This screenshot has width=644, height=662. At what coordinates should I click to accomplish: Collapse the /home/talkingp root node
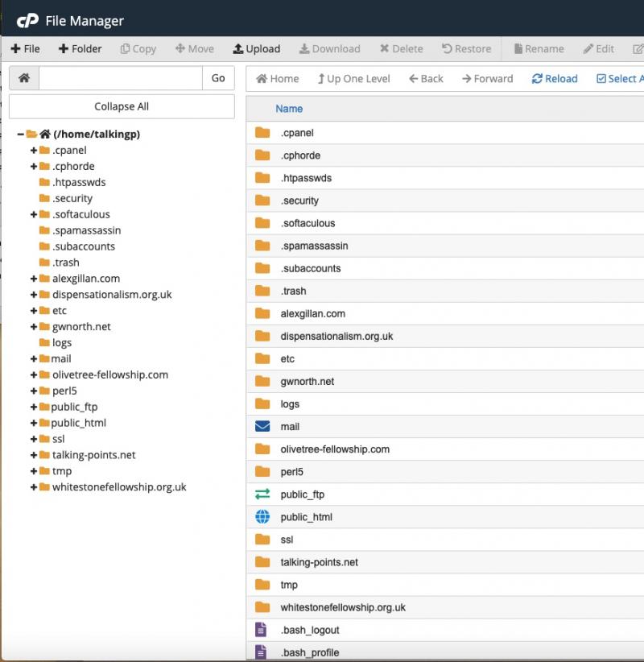coord(21,134)
